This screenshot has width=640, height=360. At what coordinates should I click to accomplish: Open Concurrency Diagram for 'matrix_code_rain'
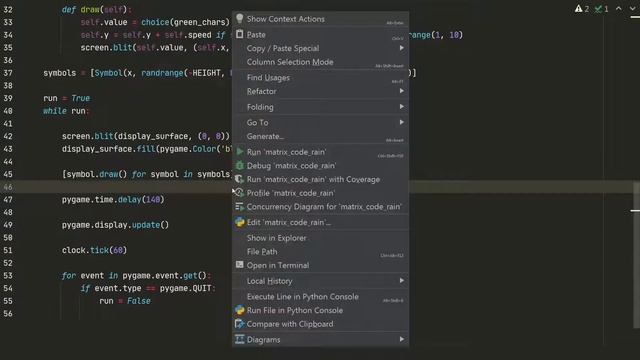(x=320, y=207)
